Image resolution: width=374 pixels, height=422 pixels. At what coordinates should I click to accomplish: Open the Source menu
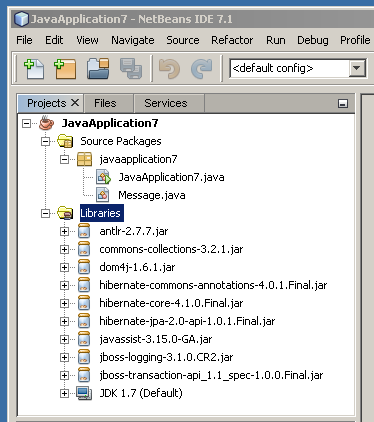point(183,40)
